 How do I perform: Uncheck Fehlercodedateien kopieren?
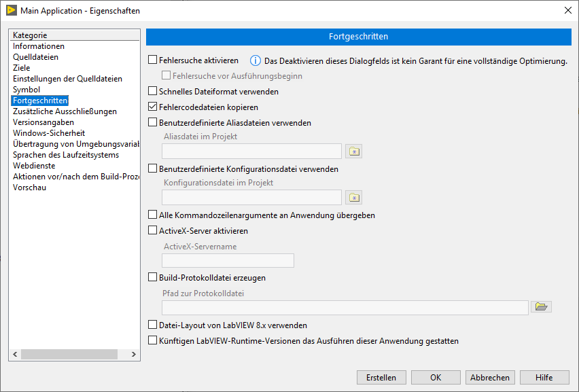click(153, 107)
